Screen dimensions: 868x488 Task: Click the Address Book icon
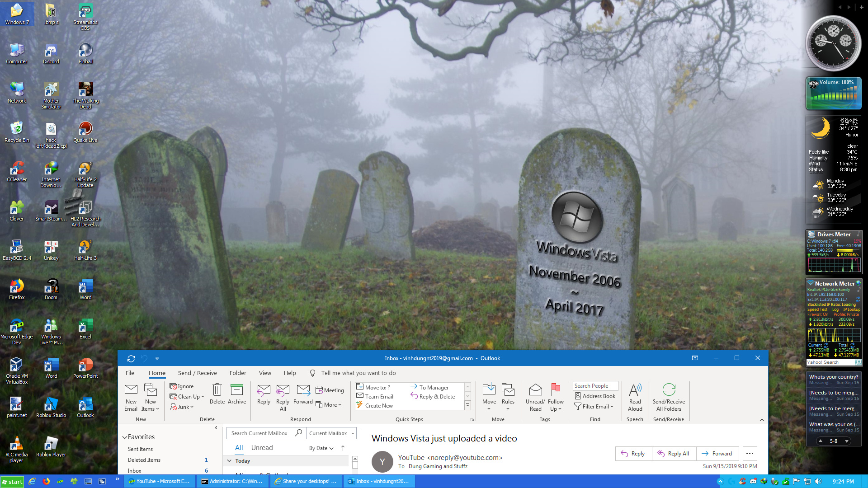578,396
